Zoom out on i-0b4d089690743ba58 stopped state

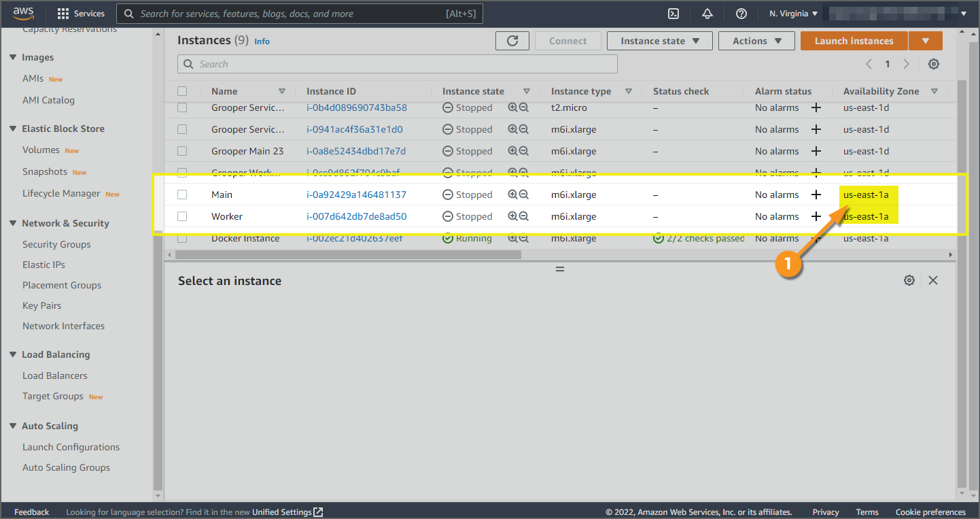tap(524, 107)
